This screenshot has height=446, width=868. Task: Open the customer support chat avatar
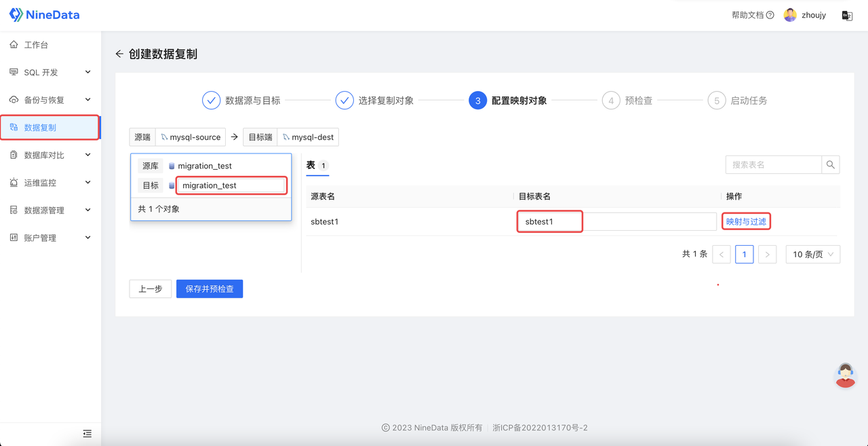[845, 375]
